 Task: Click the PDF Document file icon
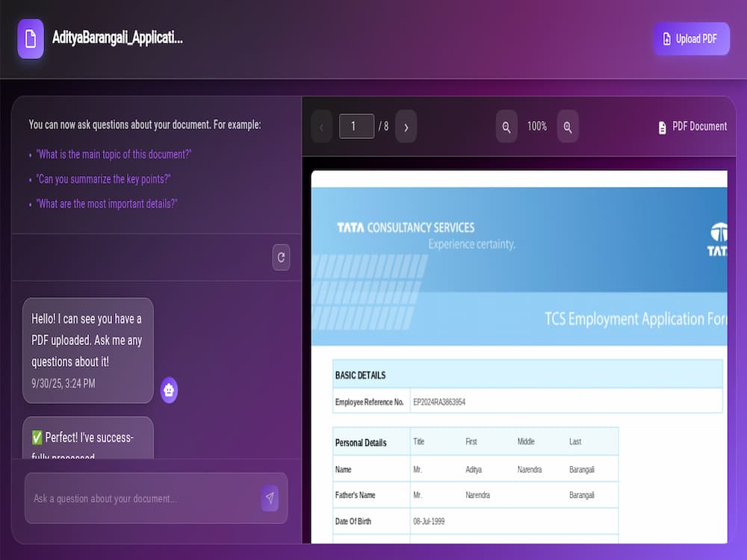click(662, 127)
